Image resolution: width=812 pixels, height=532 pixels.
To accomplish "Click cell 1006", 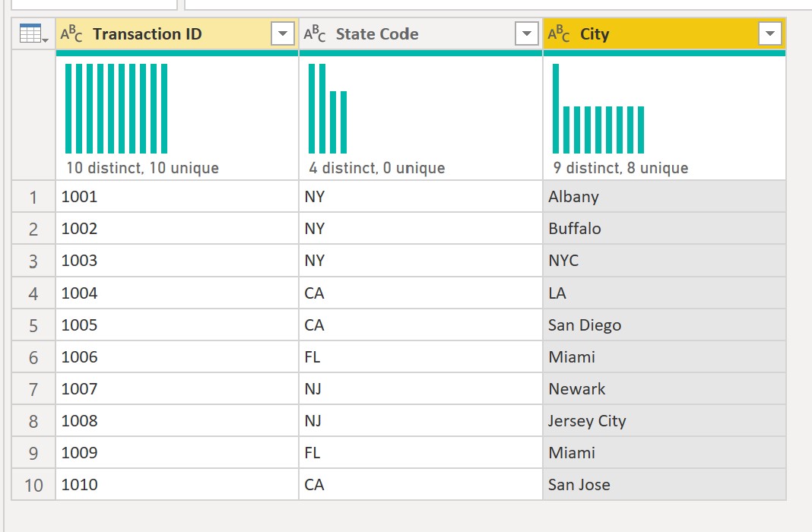I will point(177,357).
